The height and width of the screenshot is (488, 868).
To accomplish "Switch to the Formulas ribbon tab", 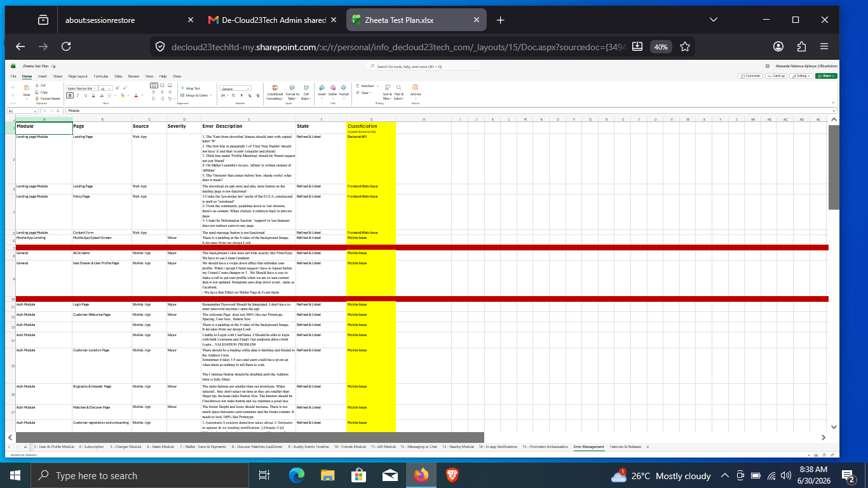I will coord(101,76).
